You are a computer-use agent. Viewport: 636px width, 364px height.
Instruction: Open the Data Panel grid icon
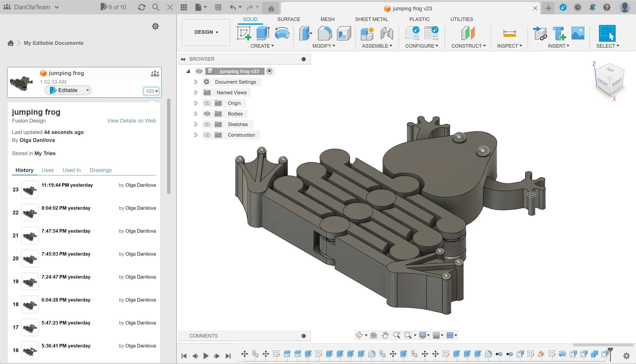click(184, 7)
